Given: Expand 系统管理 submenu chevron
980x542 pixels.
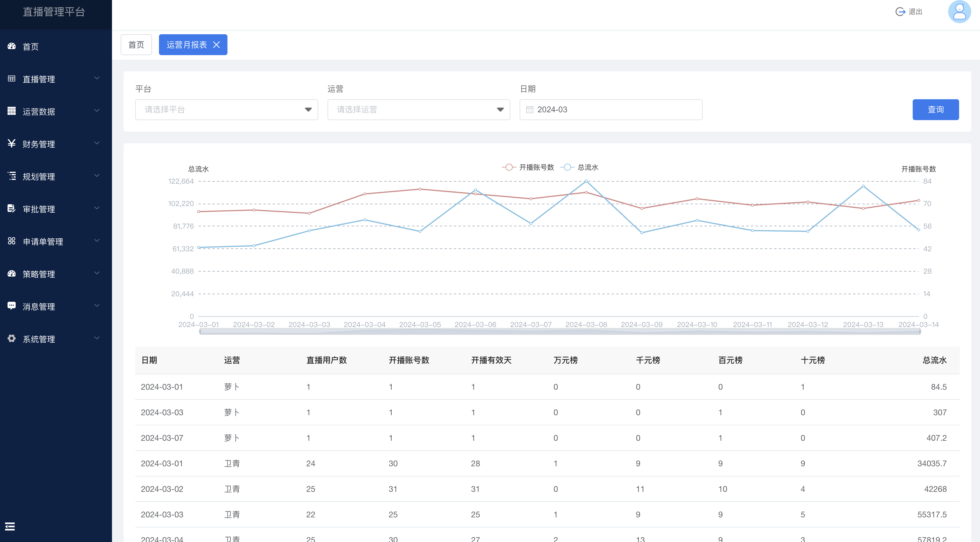Looking at the screenshot, I should coord(97,338).
